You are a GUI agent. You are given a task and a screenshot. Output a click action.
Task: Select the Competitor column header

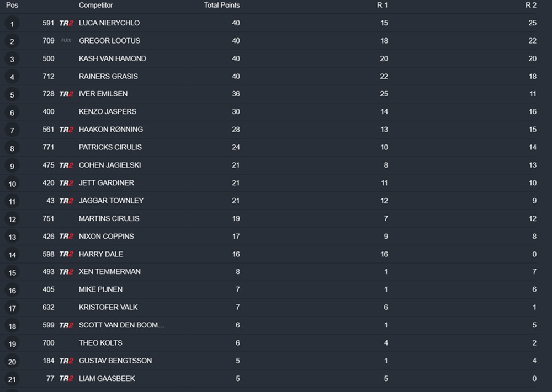coord(95,6)
